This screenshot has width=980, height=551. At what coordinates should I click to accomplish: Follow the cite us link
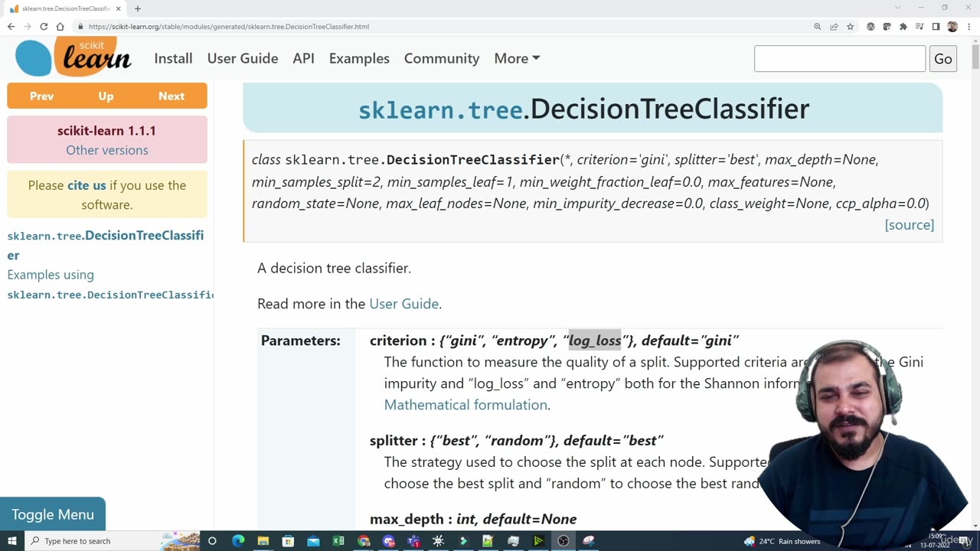(87, 185)
